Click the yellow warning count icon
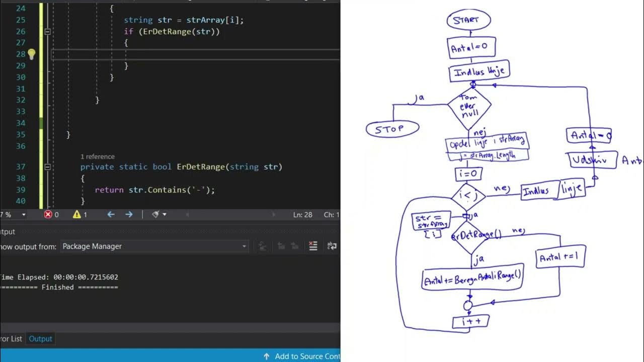 point(76,215)
